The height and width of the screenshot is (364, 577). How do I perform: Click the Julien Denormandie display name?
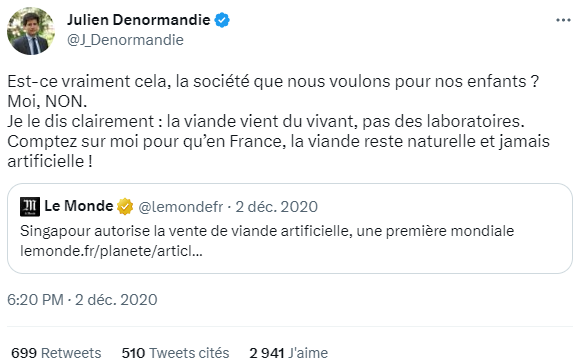tap(138, 20)
